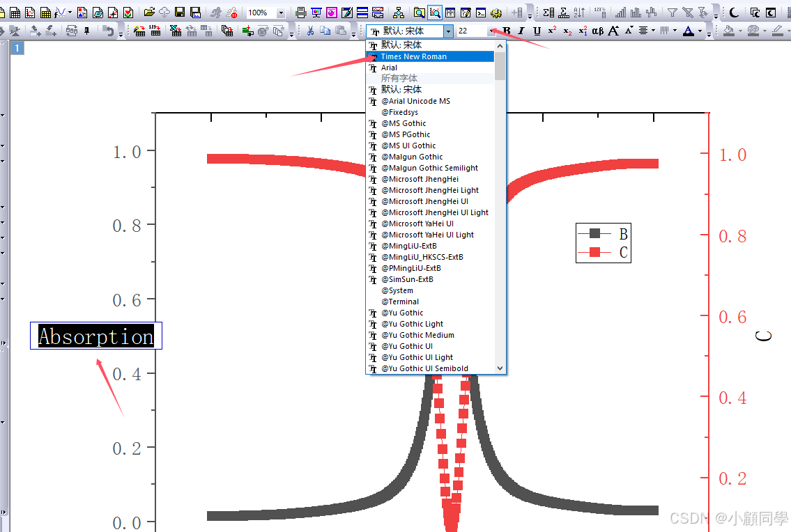Screen dimensions: 791x532
Task: Select @Malgun Gothic font entry
Action: [x=430, y=157]
